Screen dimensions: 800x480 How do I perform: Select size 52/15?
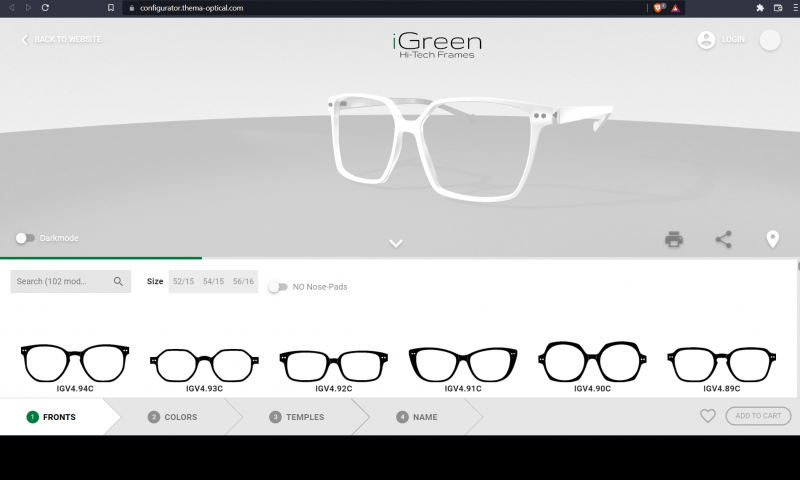[x=183, y=282]
